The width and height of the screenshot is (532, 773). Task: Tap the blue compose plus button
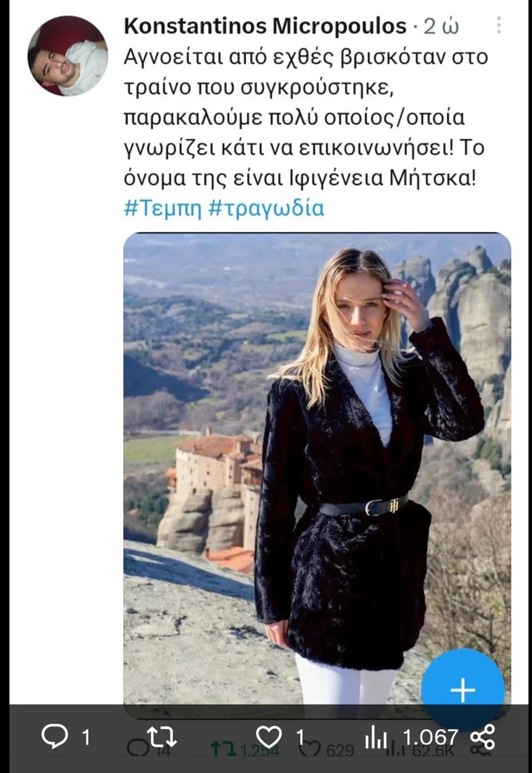pos(463,690)
